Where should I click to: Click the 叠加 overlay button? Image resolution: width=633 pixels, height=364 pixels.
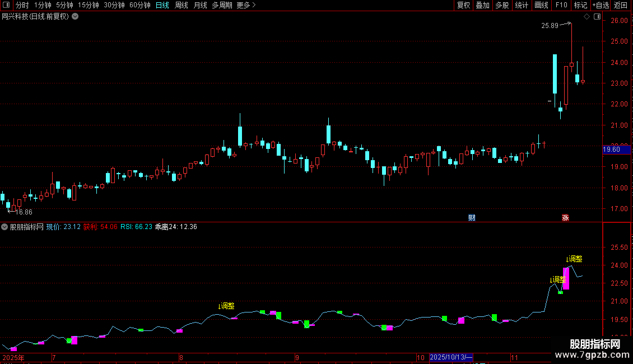[x=483, y=5]
